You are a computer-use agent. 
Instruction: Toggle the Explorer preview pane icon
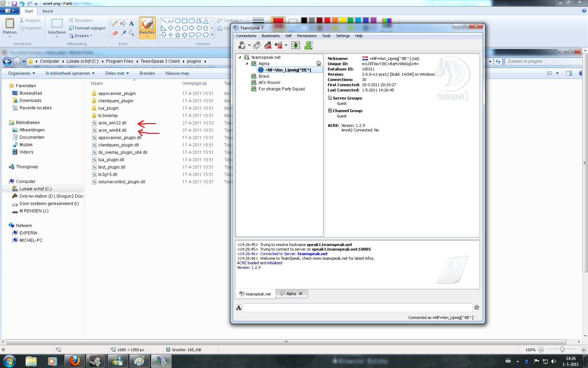pyautogui.click(x=569, y=73)
